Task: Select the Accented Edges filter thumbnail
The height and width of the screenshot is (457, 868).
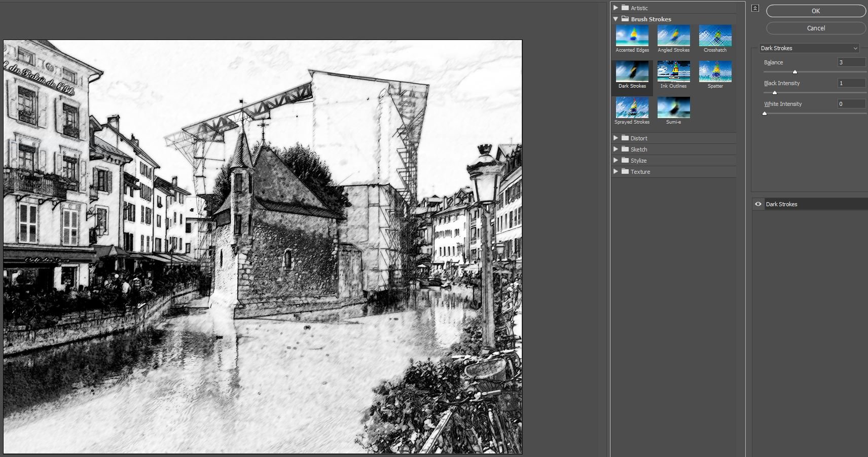Action: click(x=631, y=35)
